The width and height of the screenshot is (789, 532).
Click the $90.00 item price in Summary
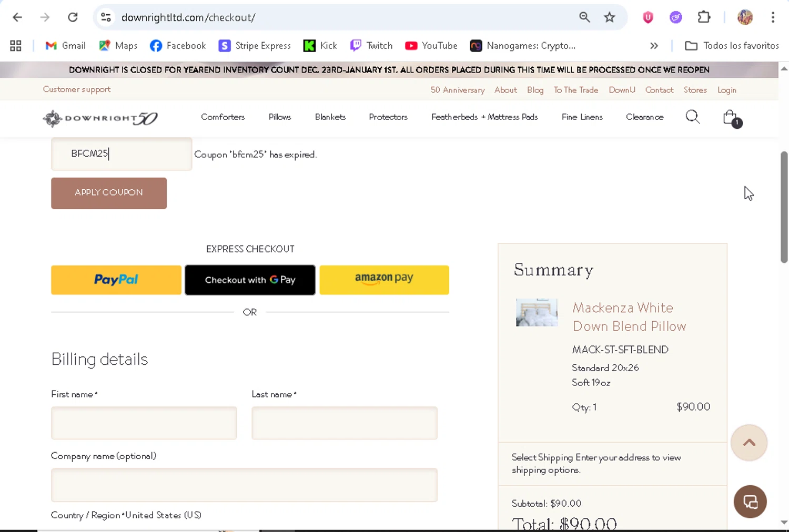(x=693, y=407)
